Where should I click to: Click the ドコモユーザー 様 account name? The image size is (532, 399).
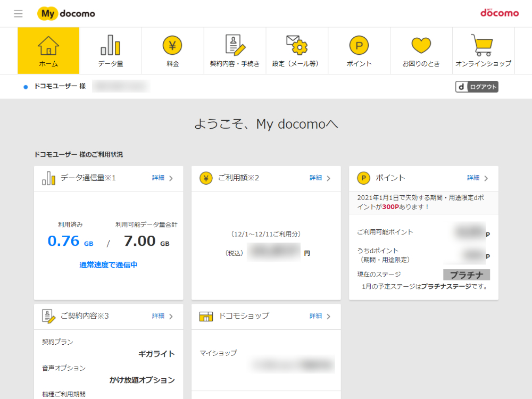click(x=60, y=86)
